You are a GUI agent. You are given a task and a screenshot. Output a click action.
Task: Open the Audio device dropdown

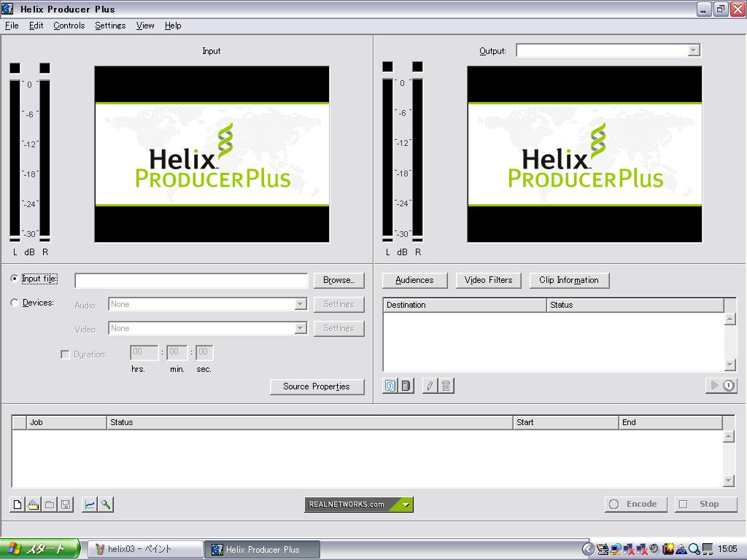click(x=300, y=304)
